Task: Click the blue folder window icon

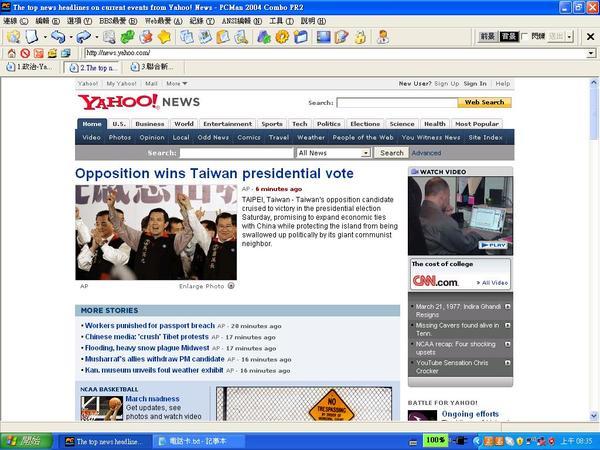Action: [301, 37]
